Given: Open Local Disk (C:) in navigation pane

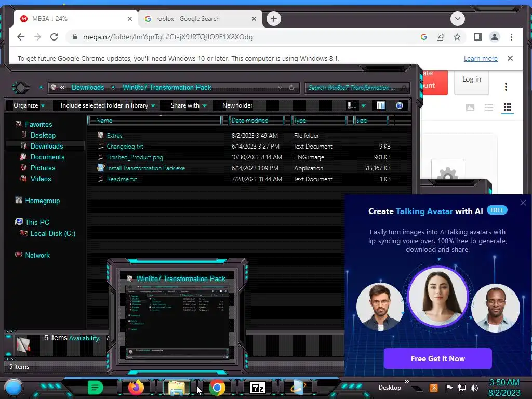Looking at the screenshot, I should click(x=52, y=233).
